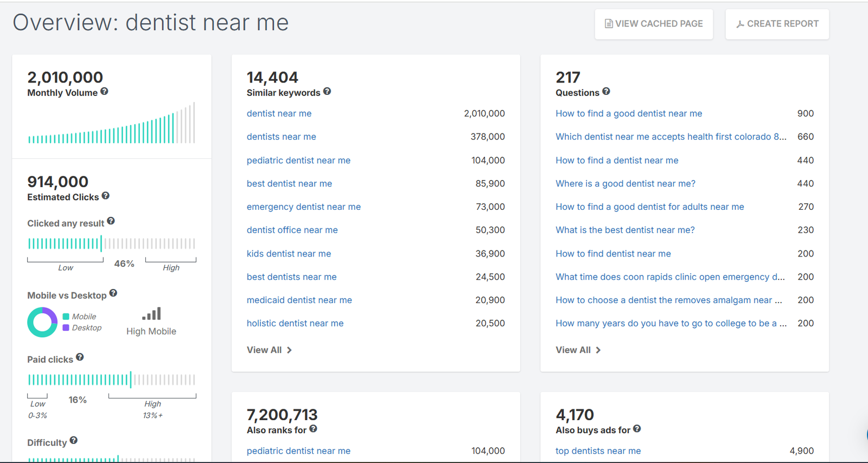Open the View Cached Page button

[654, 24]
